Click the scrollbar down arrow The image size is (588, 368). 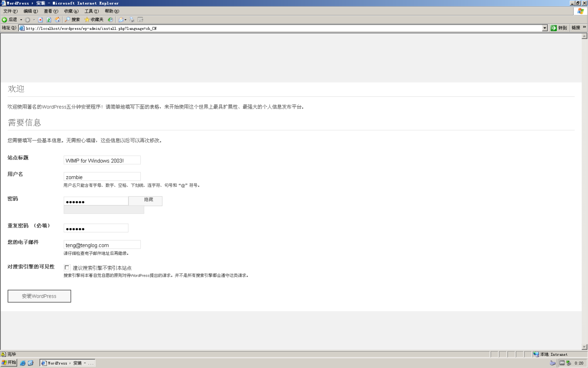coord(584,347)
